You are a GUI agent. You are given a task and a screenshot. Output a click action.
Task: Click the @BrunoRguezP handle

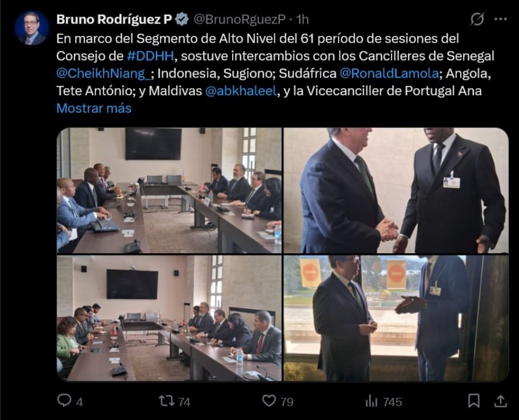point(239,20)
